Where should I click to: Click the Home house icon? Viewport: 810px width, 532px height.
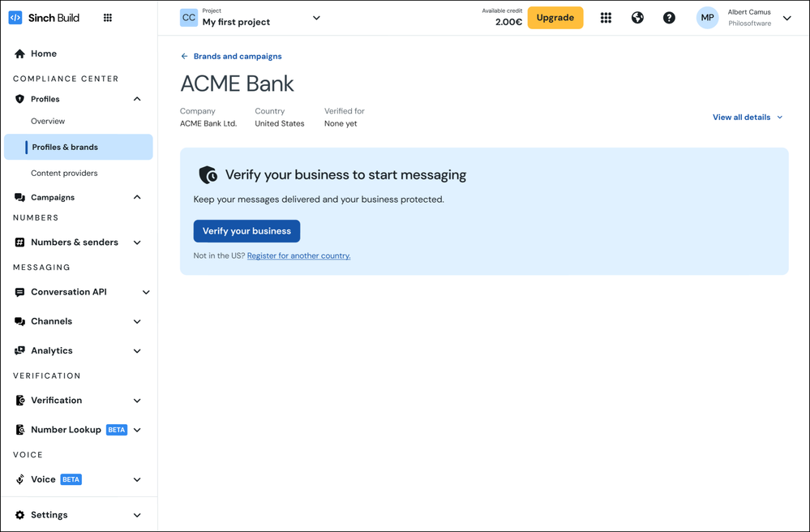point(19,54)
